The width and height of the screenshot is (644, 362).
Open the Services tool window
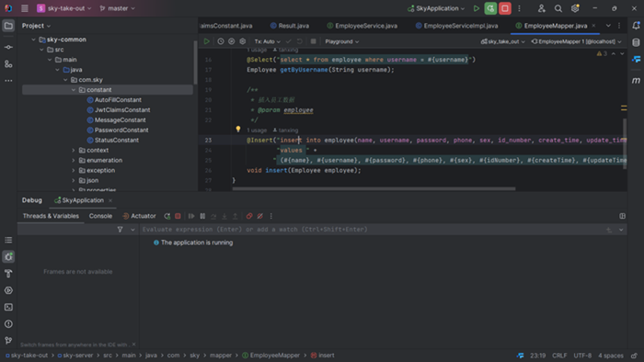pyautogui.click(x=8, y=290)
